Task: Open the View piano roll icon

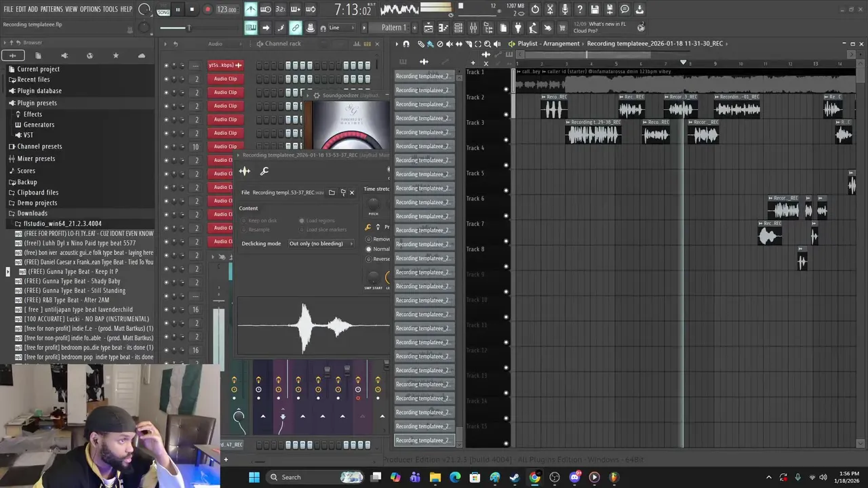Action: [443, 28]
